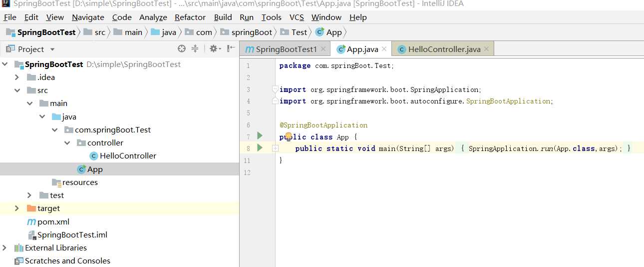Click the Collapse All icon in Project panel
The height and width of the screenshot is (267, 644).
(x=195, y=48)
